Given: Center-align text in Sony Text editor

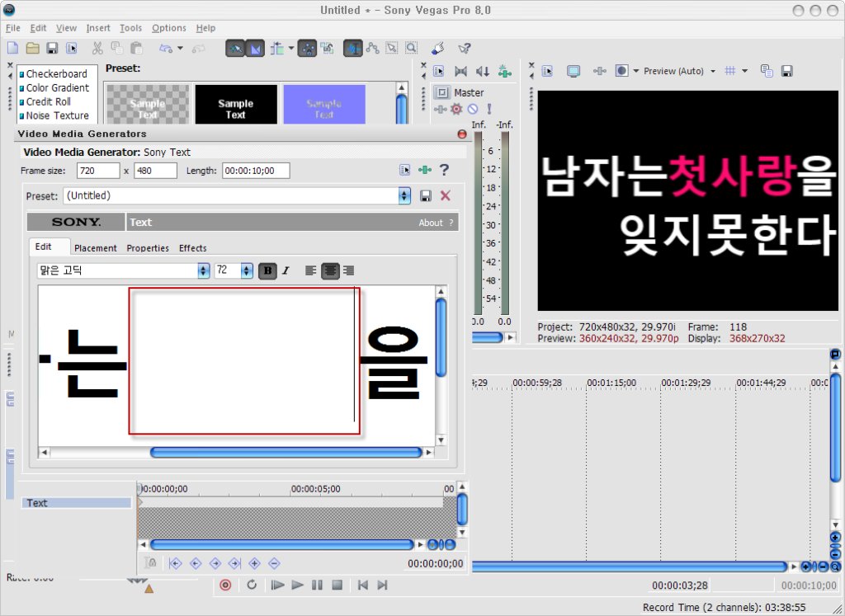Looking at the screenshot, I should point(330,270).
